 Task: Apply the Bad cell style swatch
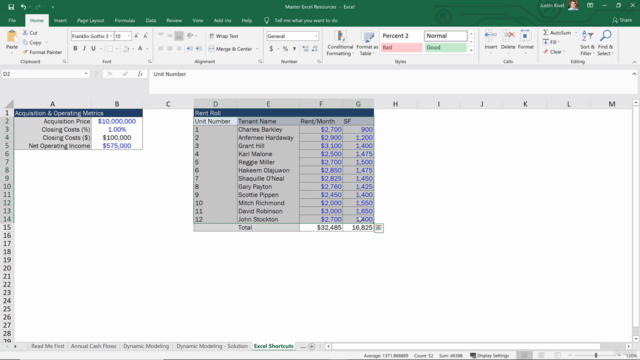(401, 48)
